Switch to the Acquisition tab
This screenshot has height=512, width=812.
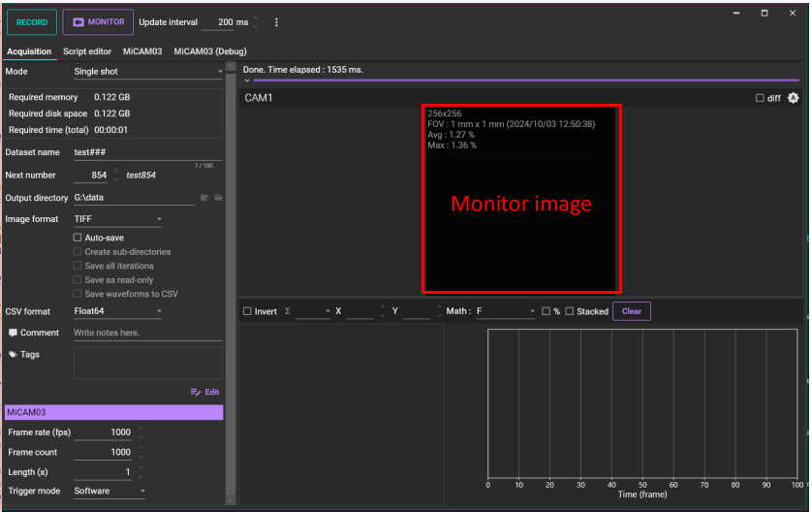pyautogui.click(x=29, y=51)
